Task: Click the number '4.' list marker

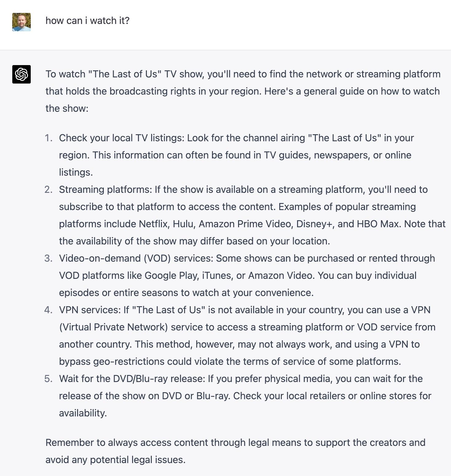Action: (49, 310)
